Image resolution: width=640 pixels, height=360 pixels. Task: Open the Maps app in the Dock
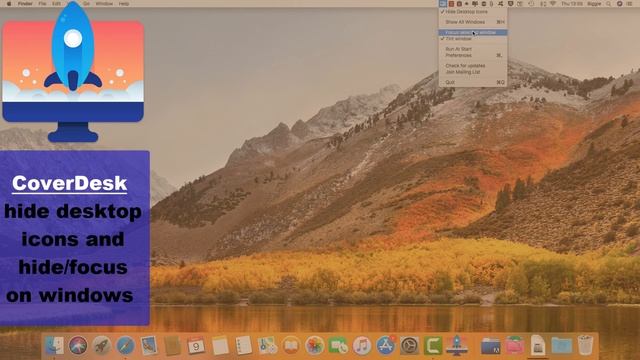[x=267, y=345]
